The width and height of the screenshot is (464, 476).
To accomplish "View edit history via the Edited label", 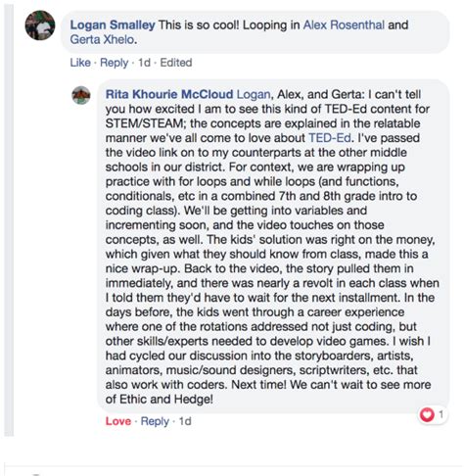I will (x=176, y=63).
